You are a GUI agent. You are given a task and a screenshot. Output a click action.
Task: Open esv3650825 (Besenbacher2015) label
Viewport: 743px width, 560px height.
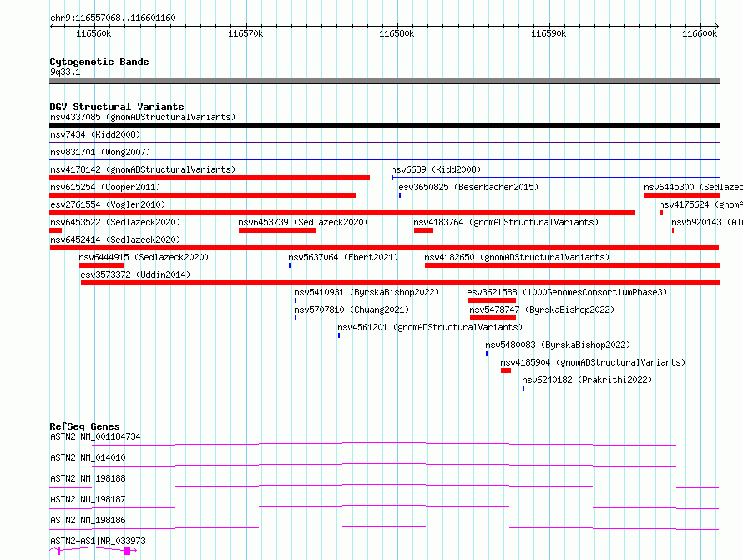pyautogui.click(x=468, y=187)
